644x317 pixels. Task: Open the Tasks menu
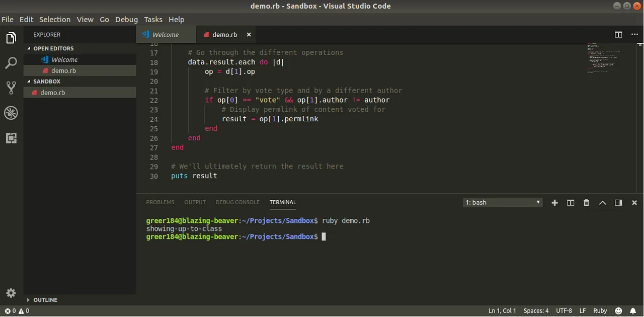(153, 19)
